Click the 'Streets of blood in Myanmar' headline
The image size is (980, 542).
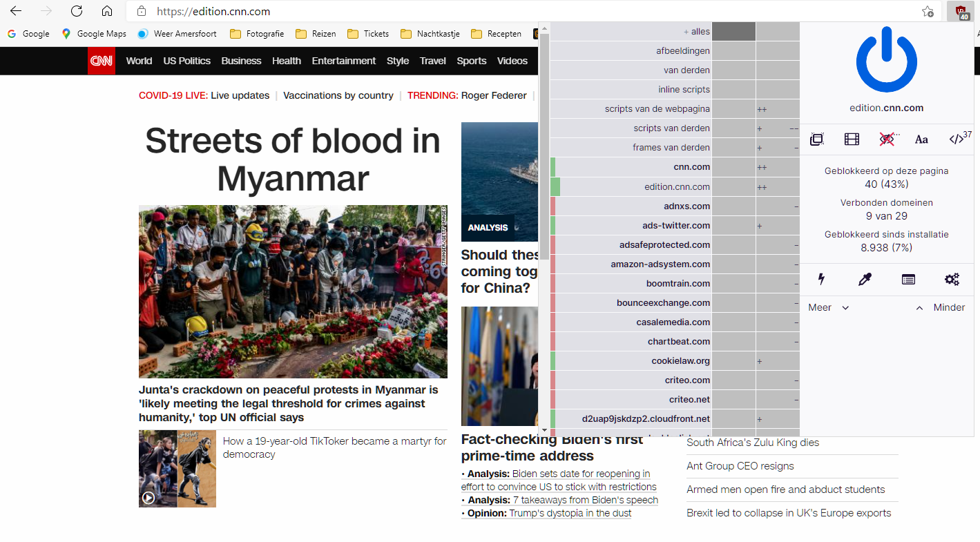293,159
